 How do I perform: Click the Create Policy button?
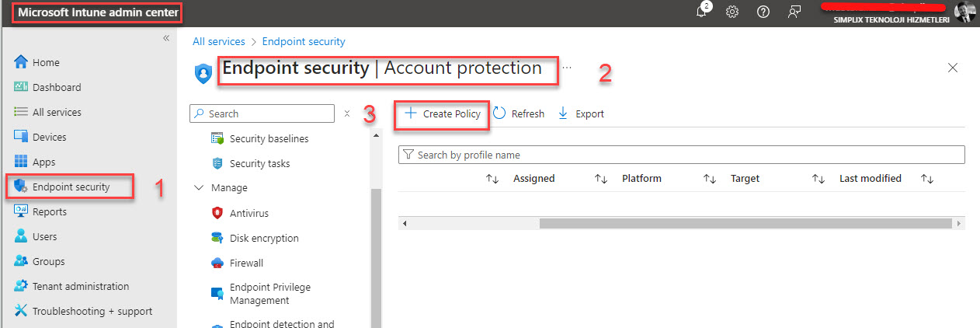click(443, 113)
